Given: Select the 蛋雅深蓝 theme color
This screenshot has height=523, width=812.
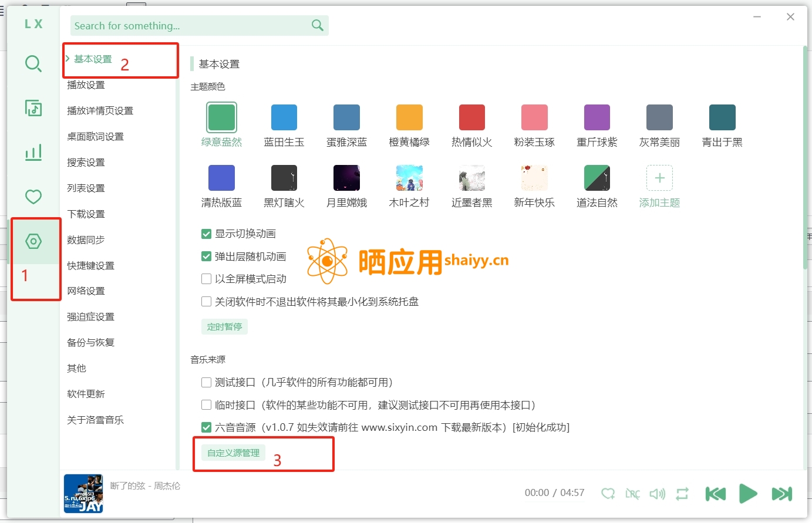Looking at the screenshot, I should (x=346, y=117).
